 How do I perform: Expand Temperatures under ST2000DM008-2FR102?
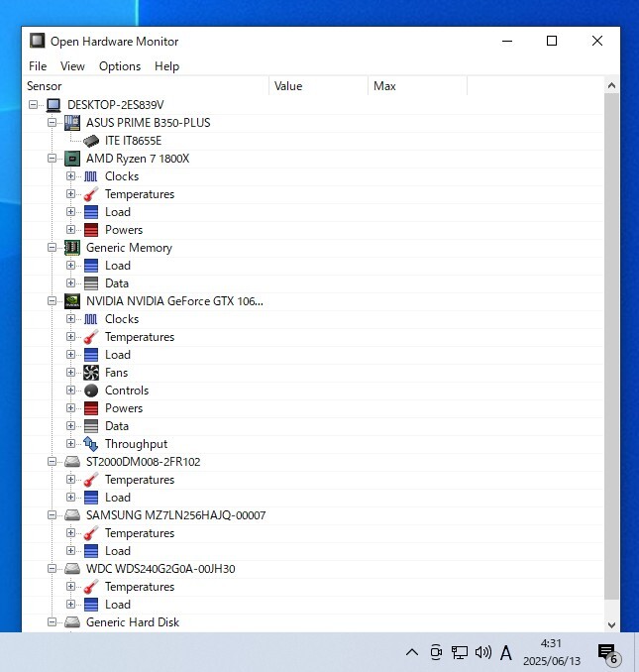click(x=70, y=479)
